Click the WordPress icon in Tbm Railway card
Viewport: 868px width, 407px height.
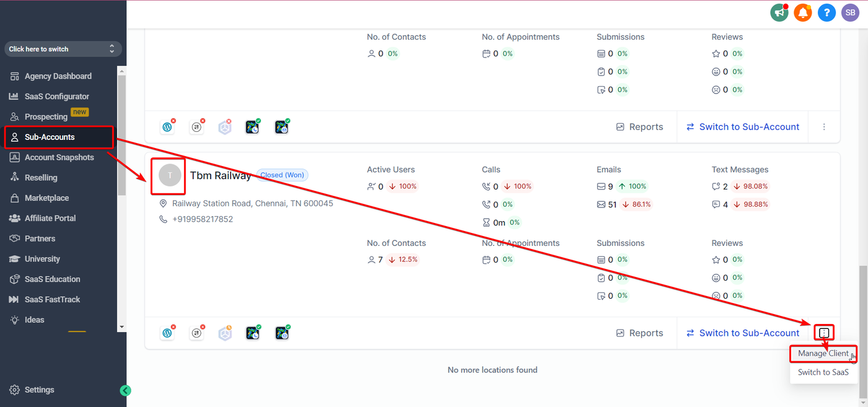[x=167, y=333]
